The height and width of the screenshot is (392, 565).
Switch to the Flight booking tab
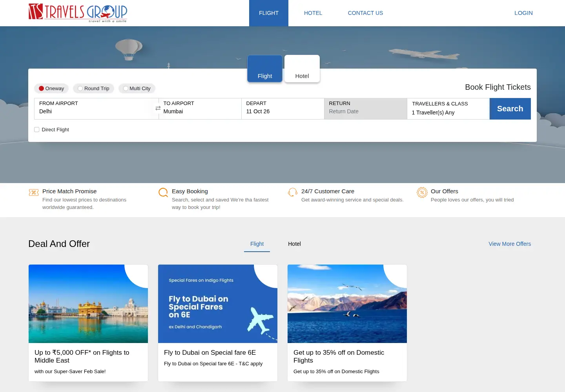point(265,69)
